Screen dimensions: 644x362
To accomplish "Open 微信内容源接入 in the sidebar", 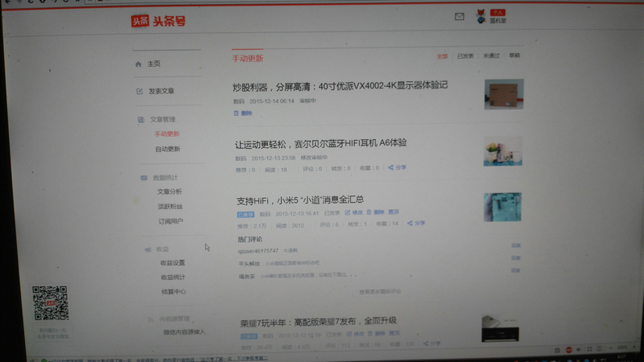I will point(184,332).
